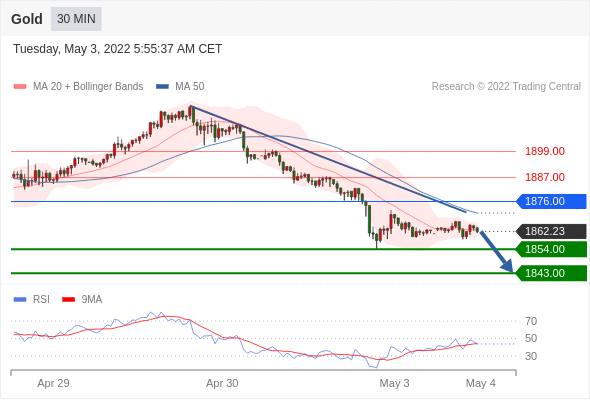This screenshot has width=590, height=400.
Task: Click the RSI blue legend swatch
Action: [20, 300]
